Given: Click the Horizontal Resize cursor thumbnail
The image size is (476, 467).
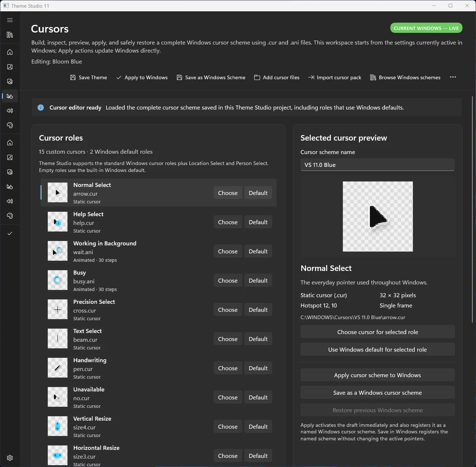Looking at the screenshot, I should tap(58, 455).
